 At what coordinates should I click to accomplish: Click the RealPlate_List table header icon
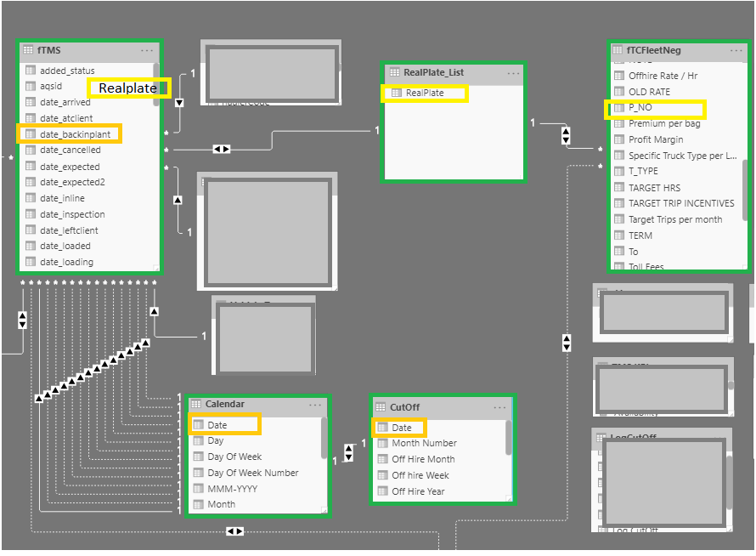pyautogui.click(x=395, y=72)
